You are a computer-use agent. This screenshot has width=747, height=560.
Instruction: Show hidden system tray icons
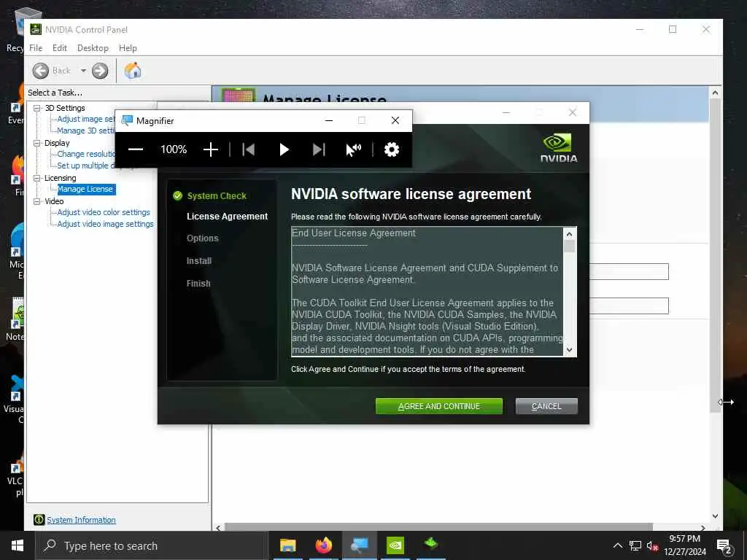pyautogui.click(x=617, y=545)
